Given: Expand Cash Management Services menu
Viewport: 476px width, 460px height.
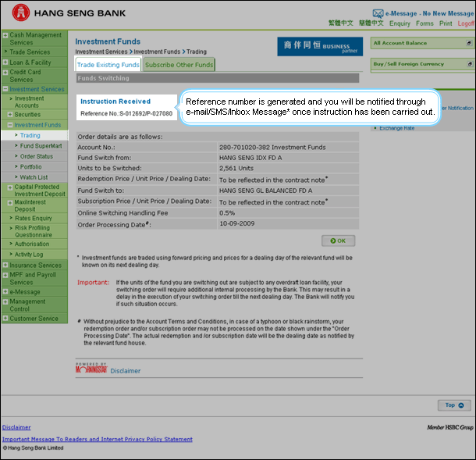Looking at the screenshot, I should pyautogui.click(x=5, y=35).
